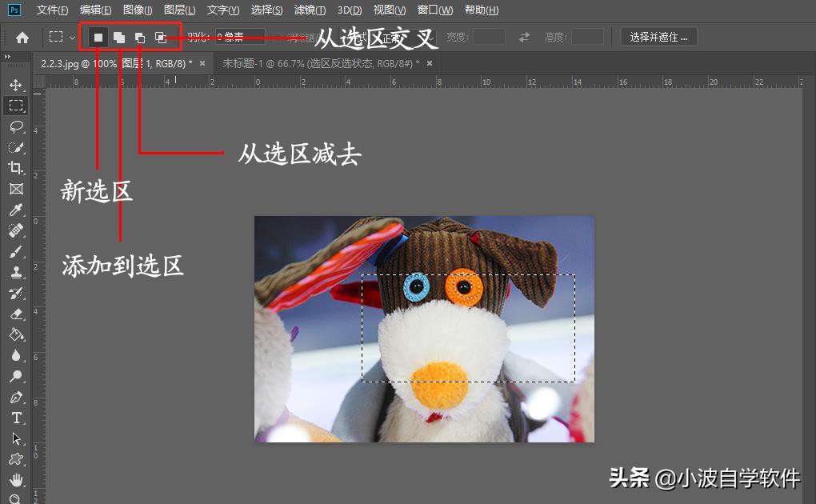Enable 添加到选区 selection mode
The height and width of the screenshot is (504, 816).
(x=118, y=37)
